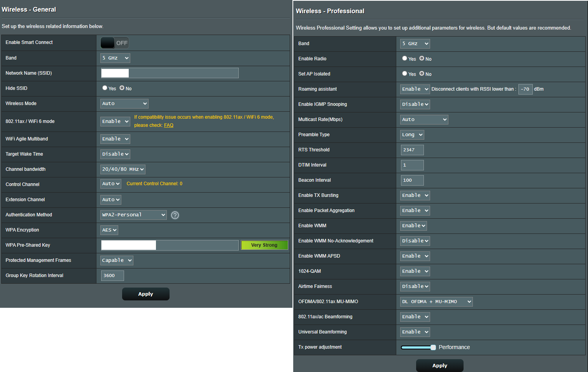Screen dimensions: 588x372
Task: Toggle the Enable Smart Connect switch
Action: point(115,43)
